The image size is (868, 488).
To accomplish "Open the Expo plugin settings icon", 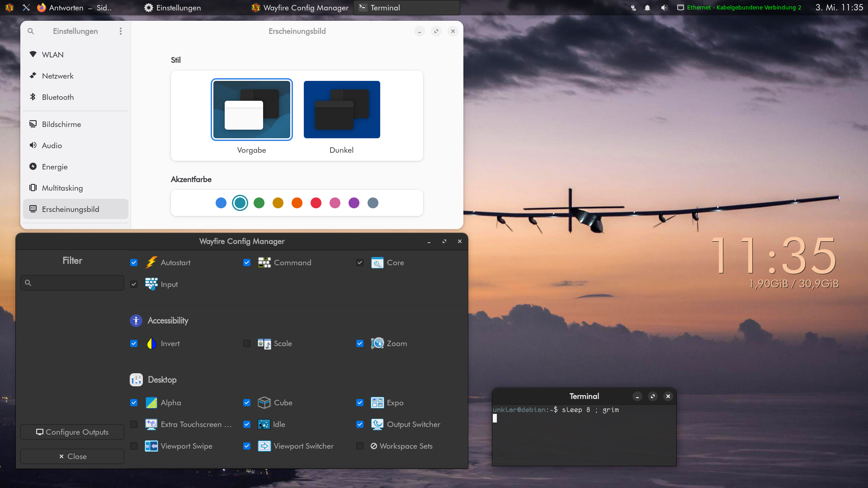I will click(377, 403).
